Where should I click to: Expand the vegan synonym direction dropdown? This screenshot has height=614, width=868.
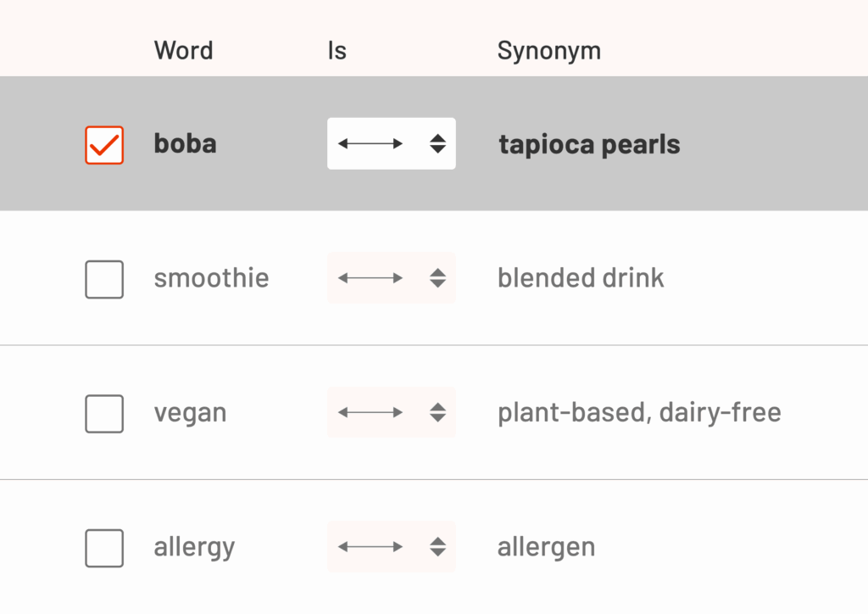click(392, 413)
